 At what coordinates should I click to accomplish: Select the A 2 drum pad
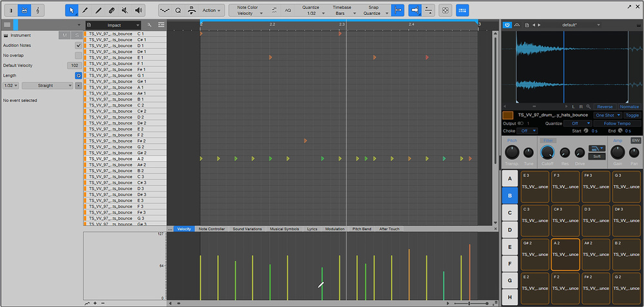(565, 254)
